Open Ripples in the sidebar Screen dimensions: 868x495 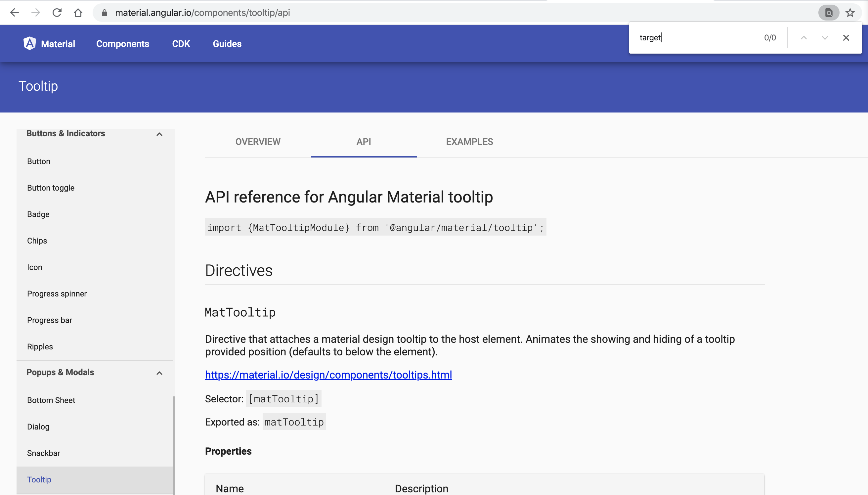95,347
